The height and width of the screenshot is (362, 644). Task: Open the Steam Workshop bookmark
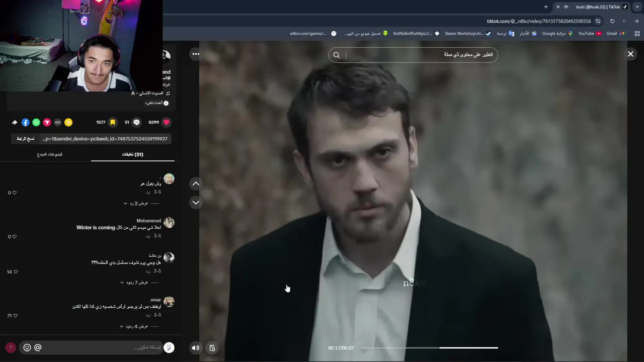468,34
